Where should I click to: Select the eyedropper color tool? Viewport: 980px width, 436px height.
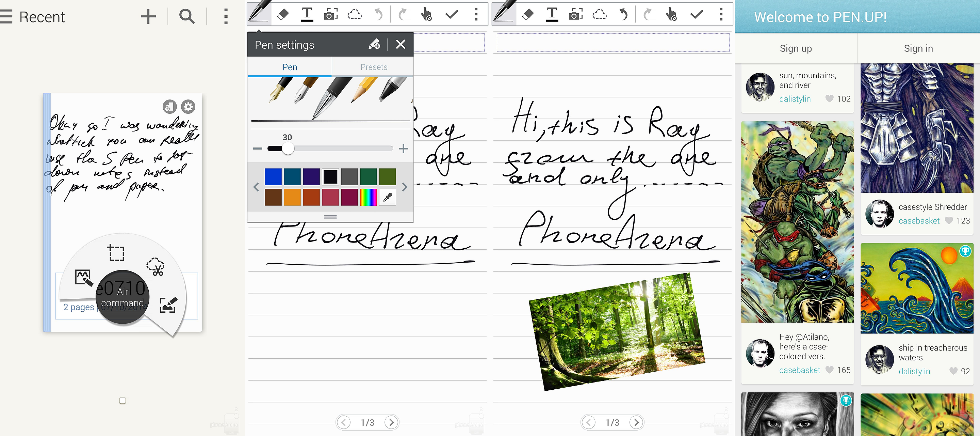coord(388,197)
